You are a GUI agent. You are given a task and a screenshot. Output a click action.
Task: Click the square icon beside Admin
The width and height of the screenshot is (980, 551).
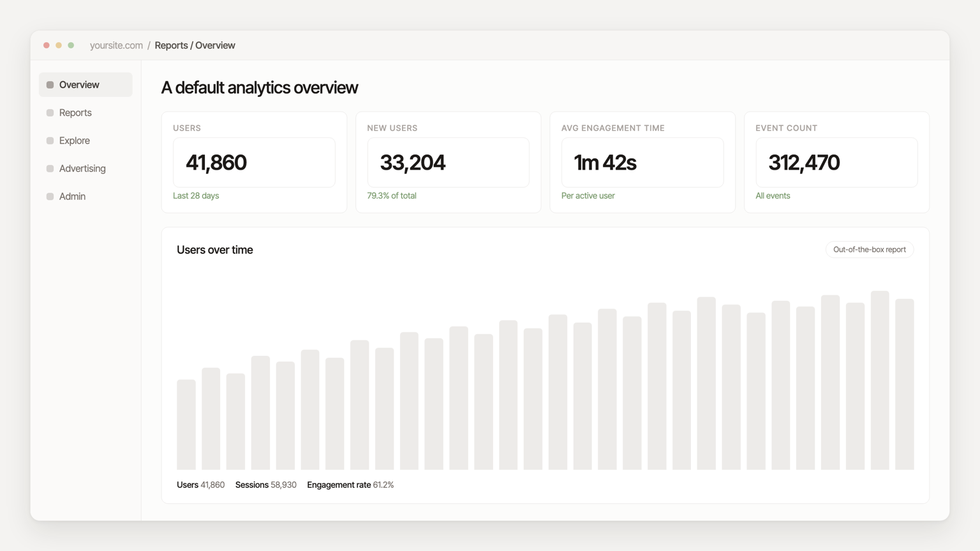pyautogui.click(x=50, y=196)
